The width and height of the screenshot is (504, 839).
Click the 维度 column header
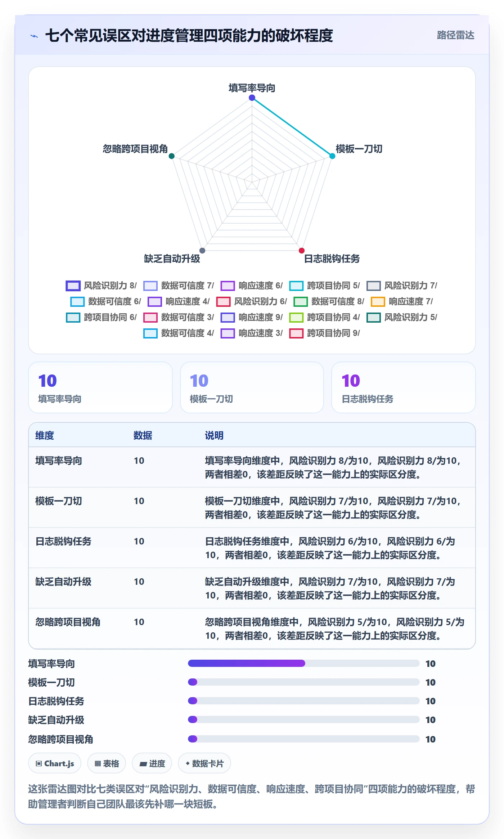click(45, 435)
